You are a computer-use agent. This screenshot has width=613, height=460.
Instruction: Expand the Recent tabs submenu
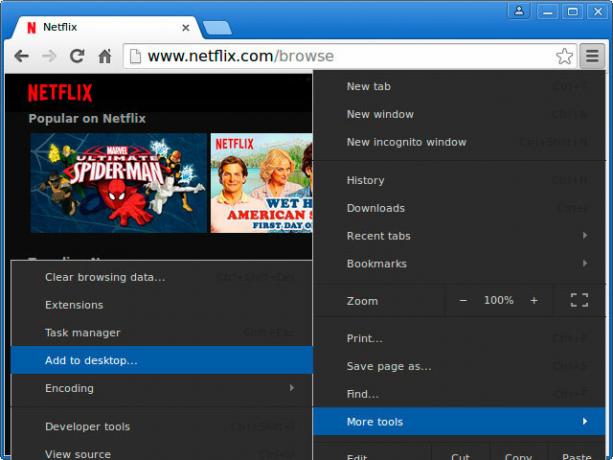(459, 236)
